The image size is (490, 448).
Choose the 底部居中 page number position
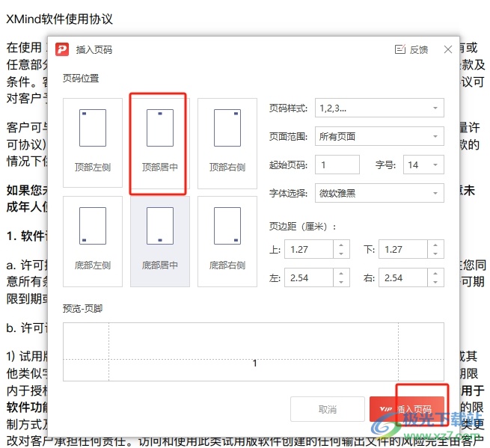point(159,241)
